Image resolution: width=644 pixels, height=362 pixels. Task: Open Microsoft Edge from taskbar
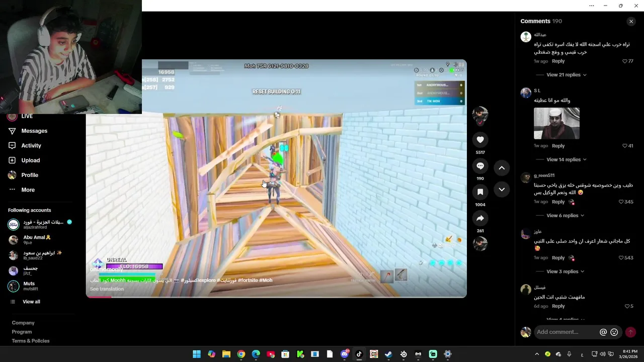click(x=256, y=354)
